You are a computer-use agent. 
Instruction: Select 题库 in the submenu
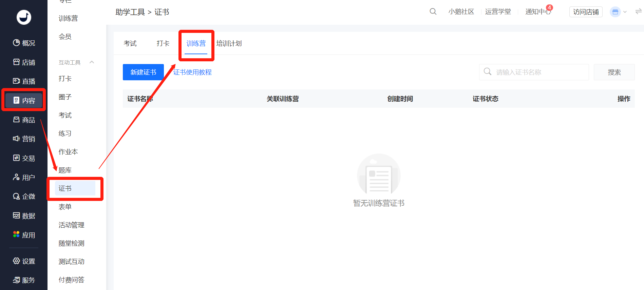point(65,170)
